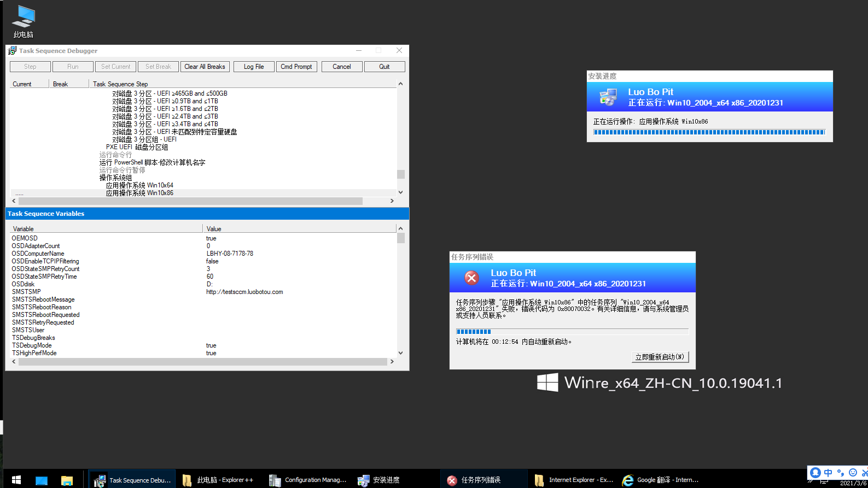The image size is (868, 488).
Task: Click the Set Current button
Action: coord(115,67)
